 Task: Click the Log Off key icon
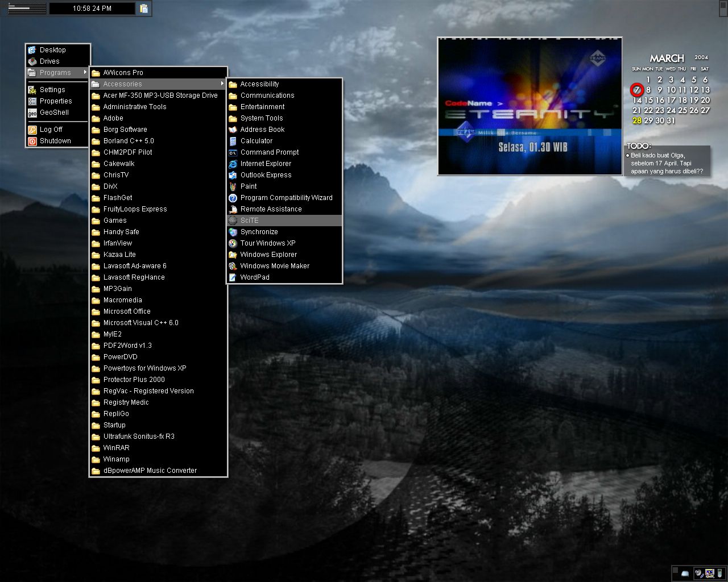pyautogui.click(x=32, y=130)
